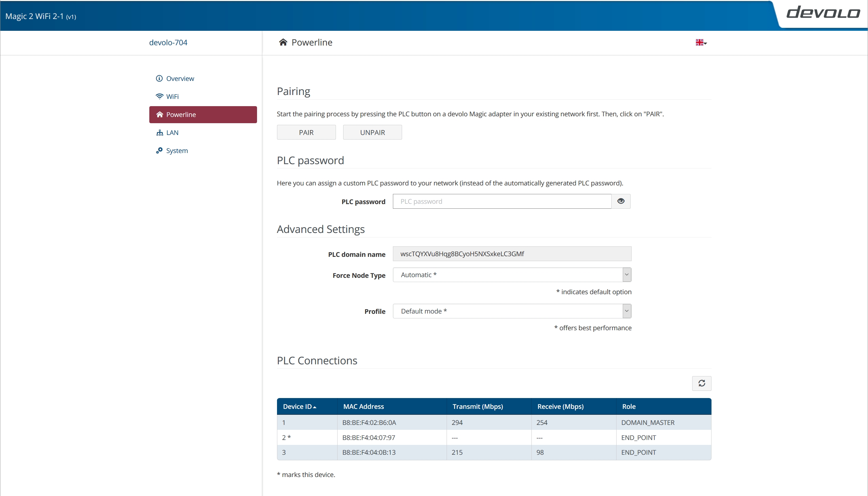868x496 pixels.
Task: Click the devolo-704 device name link
Action: pos(168,42)
